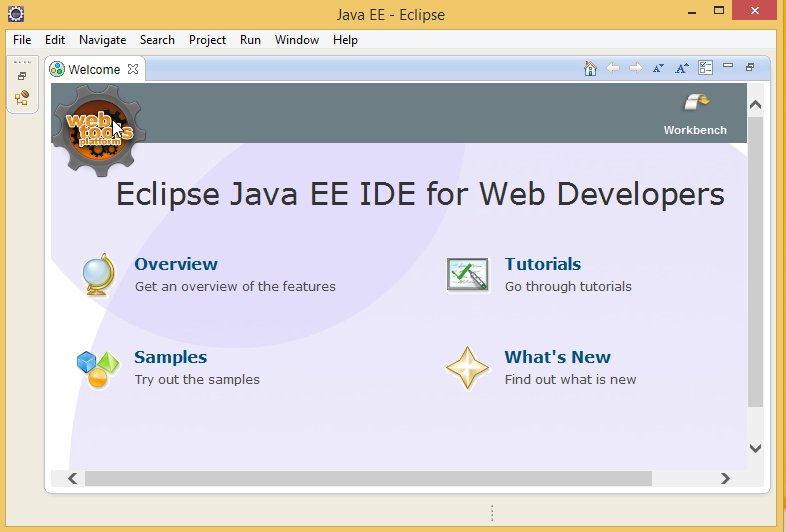Click the Eclipse icon in title bar
Viewport: 786px width, 532px height.
coord(16,14)
